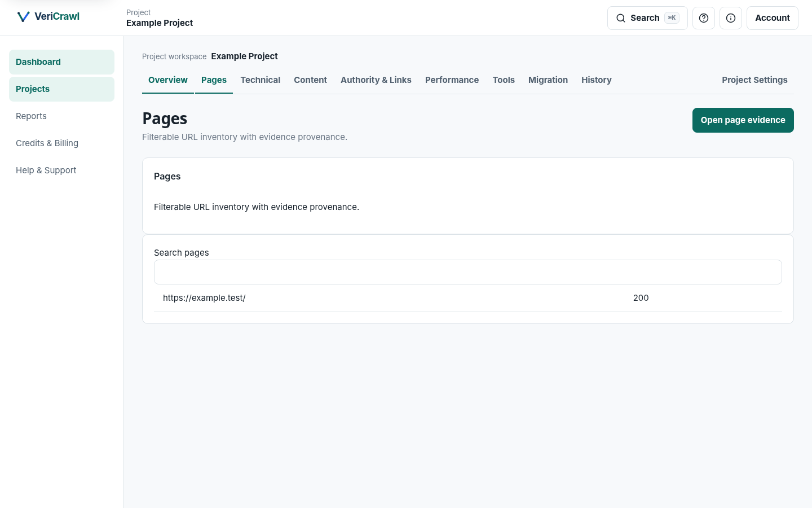This screenshot has width=812, height=508.
Task: Go to Dashboard in sidebar
Action: tap(61, 62)
